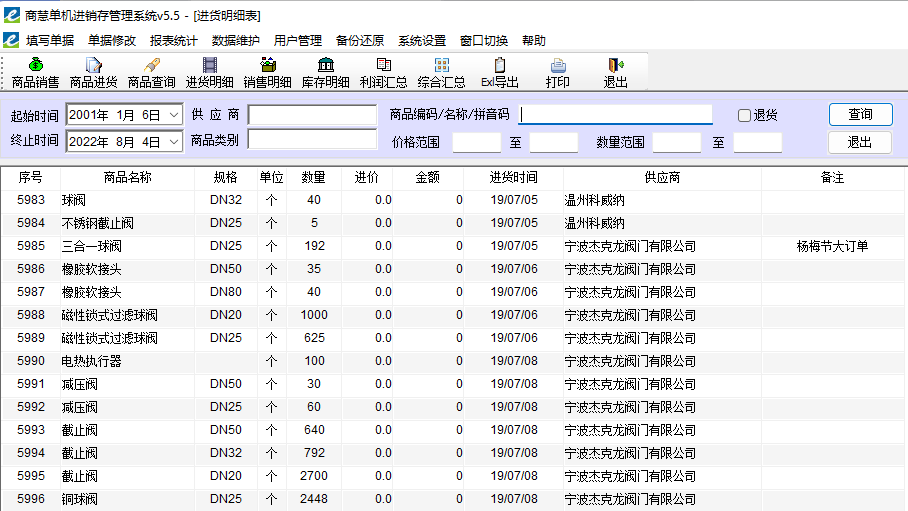Image resolution: width=908 pixels, height=511 pixels.
Task: Click quantity 640 in row 5993
Action: coord(314,430)
